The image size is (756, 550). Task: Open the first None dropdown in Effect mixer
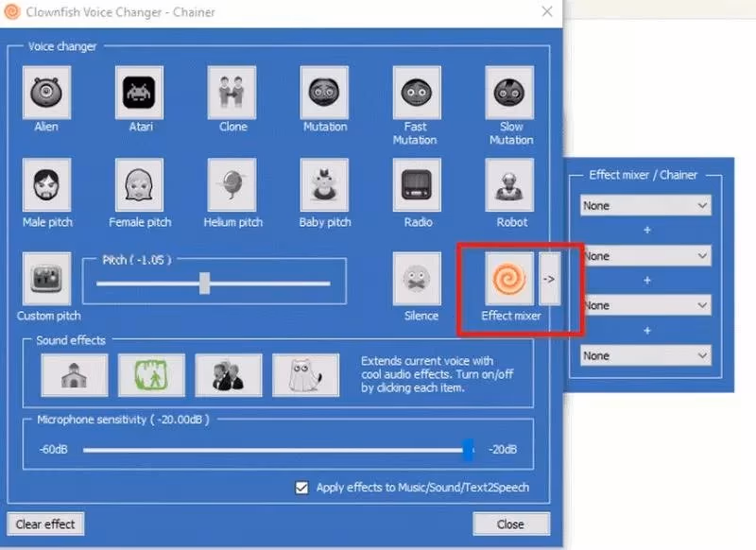[645, 205]
